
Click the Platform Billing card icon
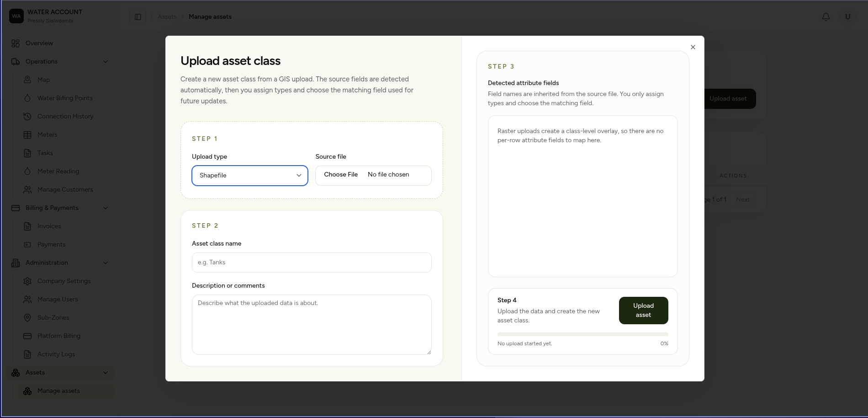pos(27,336)
